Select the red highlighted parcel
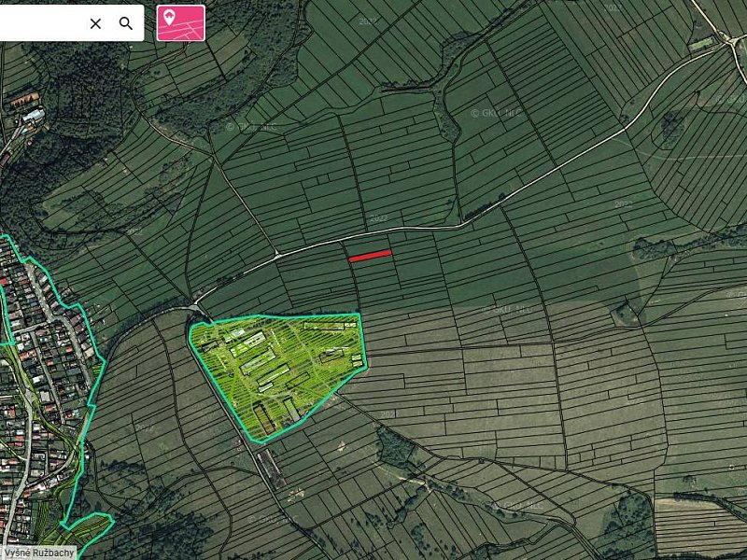747x560 pixels. [x=370, y=255]
